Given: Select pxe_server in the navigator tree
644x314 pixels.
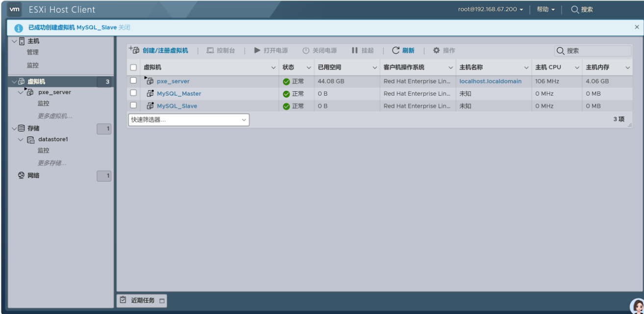Looking at the screenshot, I should (54, 92).
